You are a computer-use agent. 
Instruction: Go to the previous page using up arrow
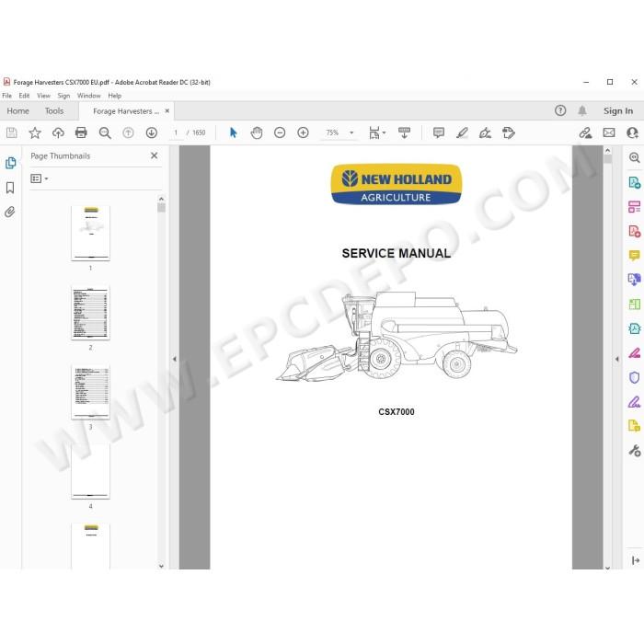coord(128,132)
